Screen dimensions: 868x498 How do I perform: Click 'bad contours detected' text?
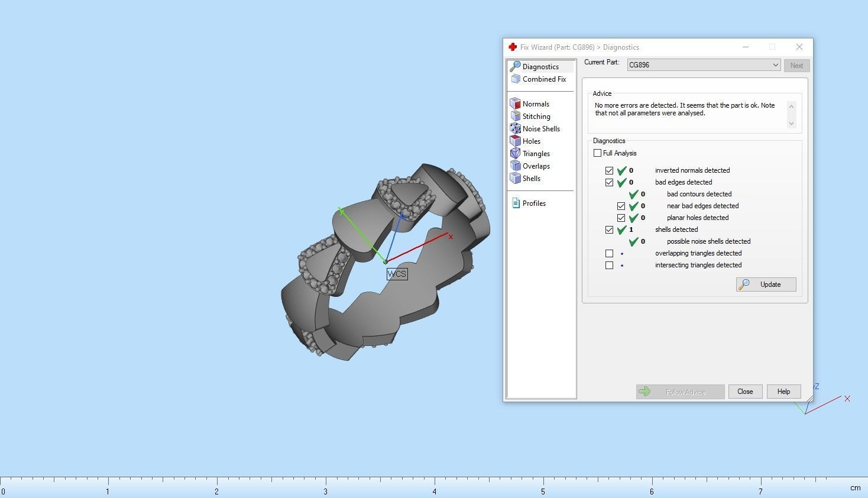coord(699,194)
